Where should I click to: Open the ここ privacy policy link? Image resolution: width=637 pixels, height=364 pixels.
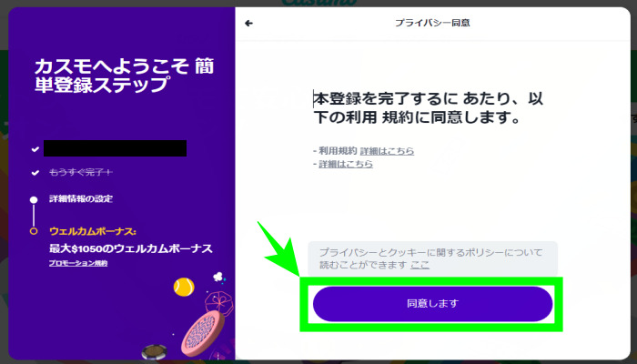(x=420, y=266)
